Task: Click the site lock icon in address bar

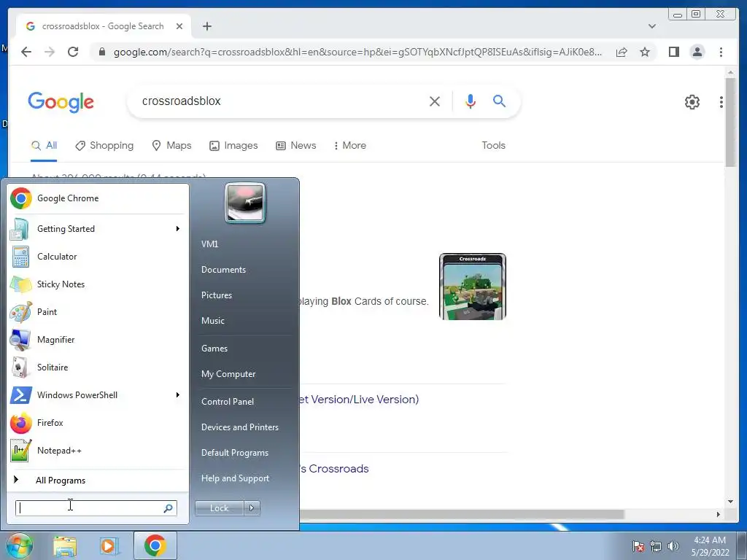Action: (102, 52)
